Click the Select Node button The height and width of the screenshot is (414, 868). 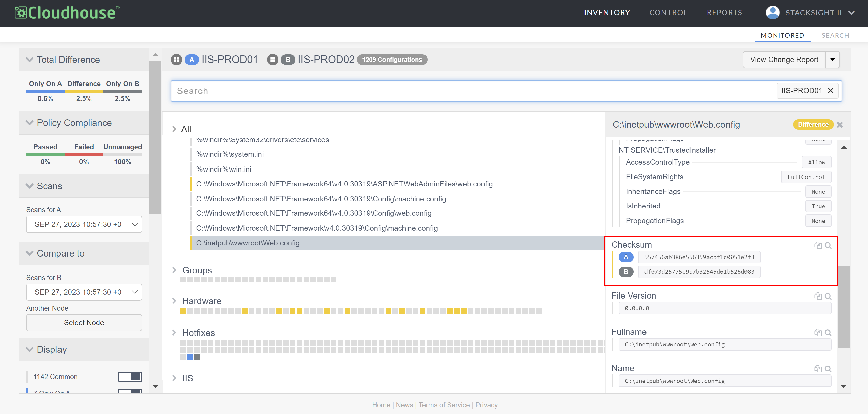coord(84,323)
